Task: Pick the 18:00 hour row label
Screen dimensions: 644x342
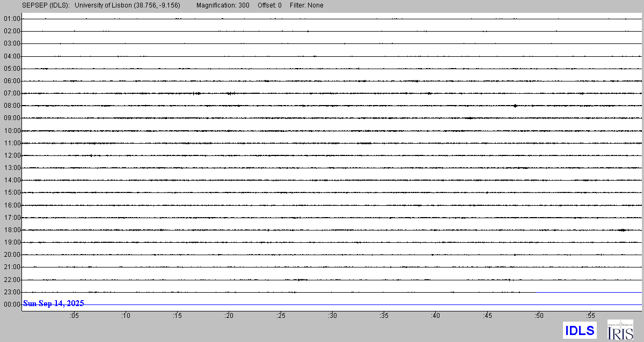Action: [x=12, y=230]
